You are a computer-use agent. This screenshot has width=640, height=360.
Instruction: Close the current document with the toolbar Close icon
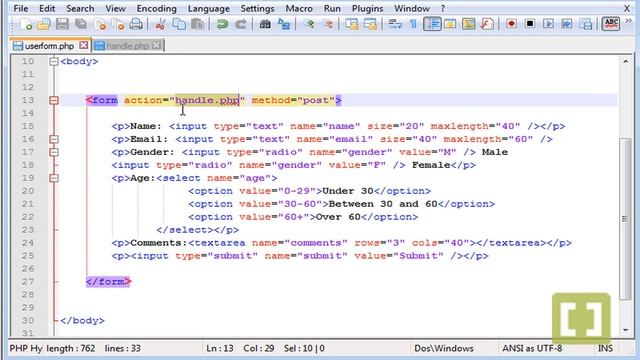tap(100, 24)
